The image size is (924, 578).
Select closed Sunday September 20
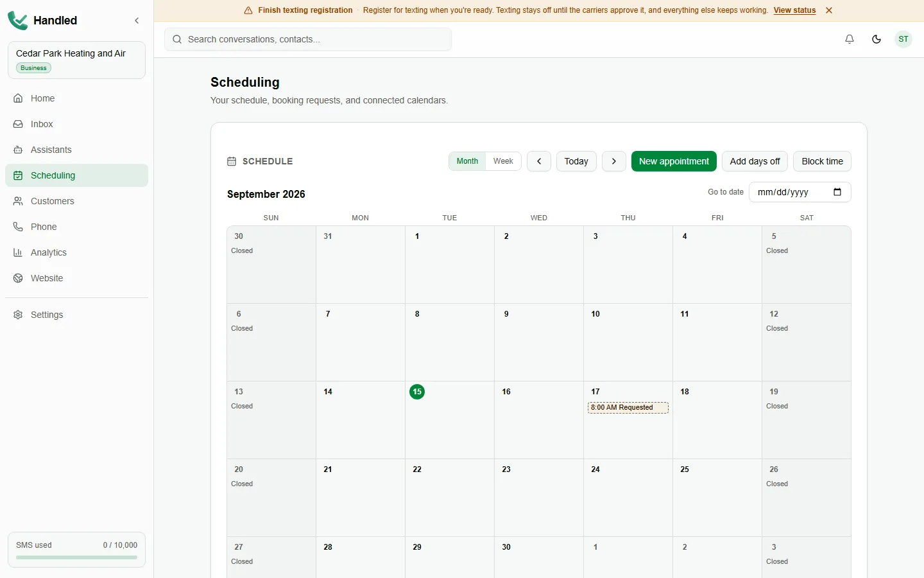(x=271, y=498)
